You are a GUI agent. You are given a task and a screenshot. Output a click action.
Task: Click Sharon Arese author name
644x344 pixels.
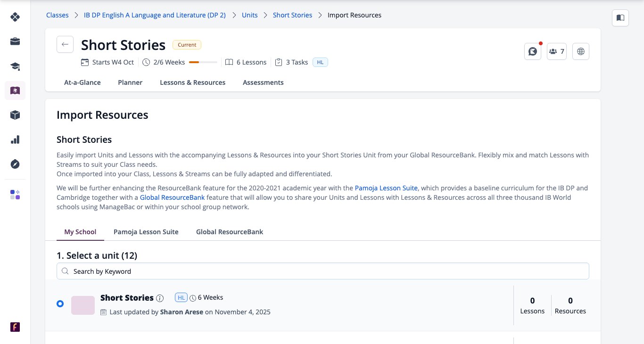click(x=182, y=312)
